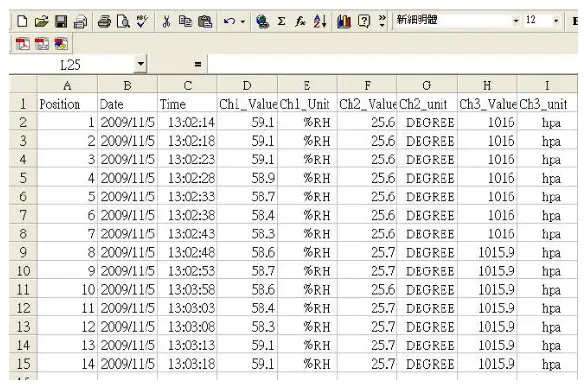The height and width of the screenshot is (385, 584).
Task: Insert hyperlink using globe icon
Action: click(x=262, y=22)
